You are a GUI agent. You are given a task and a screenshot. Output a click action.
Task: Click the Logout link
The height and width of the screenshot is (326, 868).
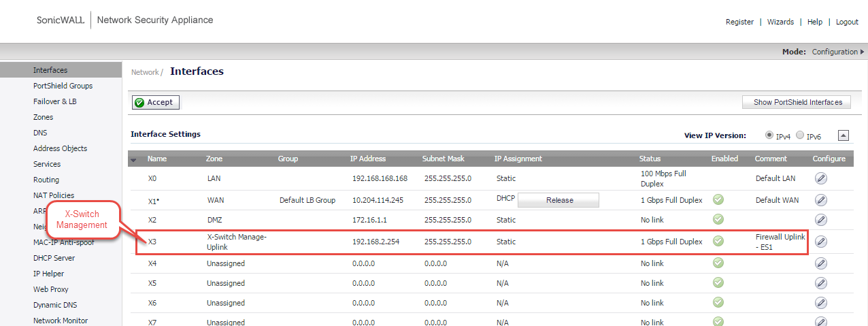click(x=847, y=22)
